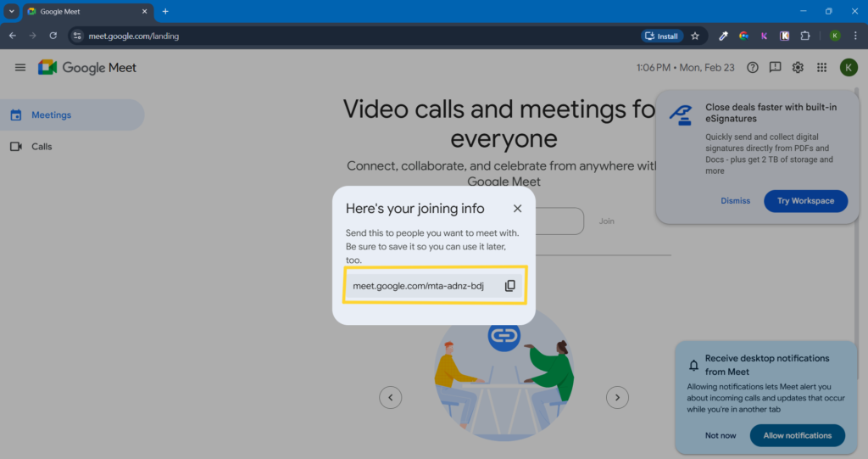Expand the Chrome tab search dropdown

[11, 11]
